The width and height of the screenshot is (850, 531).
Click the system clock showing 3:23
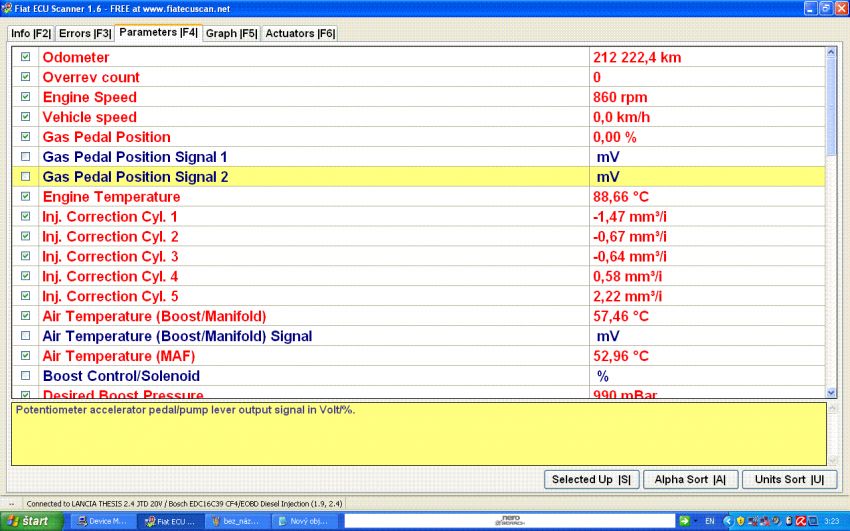click(x=832, y=521)
